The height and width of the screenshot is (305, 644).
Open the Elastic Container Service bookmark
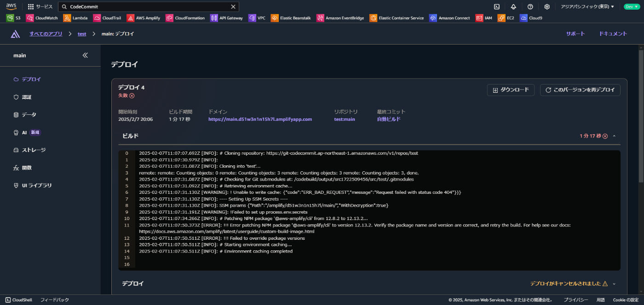click(397, 18)
